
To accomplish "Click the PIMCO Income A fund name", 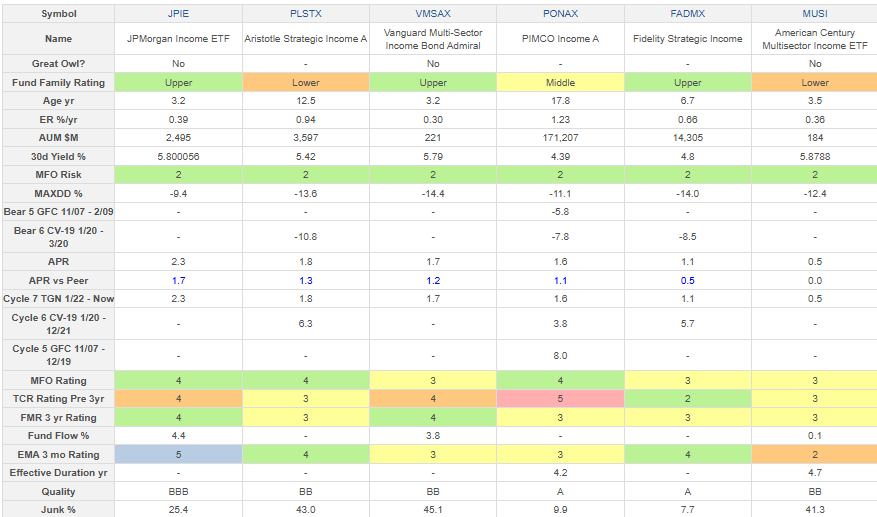I will [x=559, y=39].
